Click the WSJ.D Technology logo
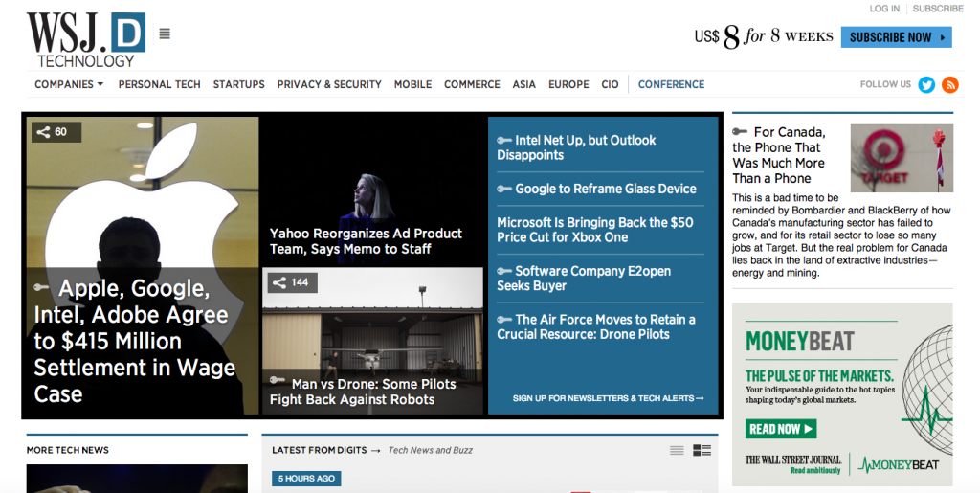 pyautogui.click(x=85, y=39)
